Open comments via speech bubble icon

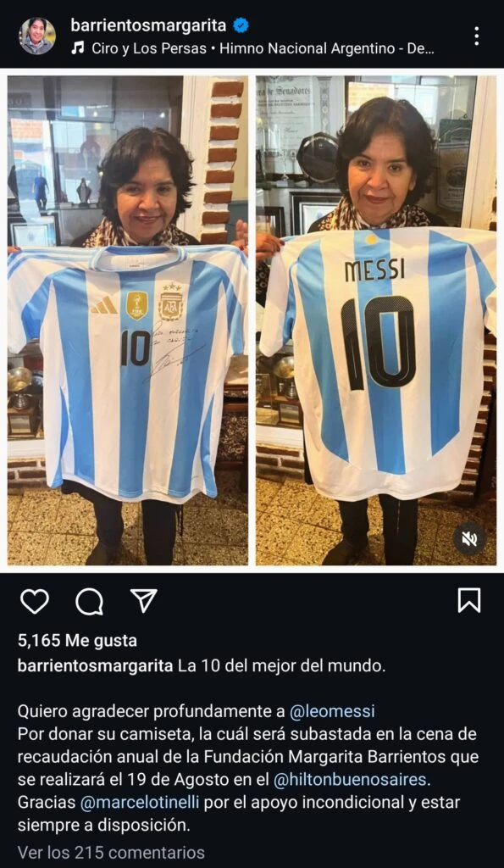tap(89, 601)
